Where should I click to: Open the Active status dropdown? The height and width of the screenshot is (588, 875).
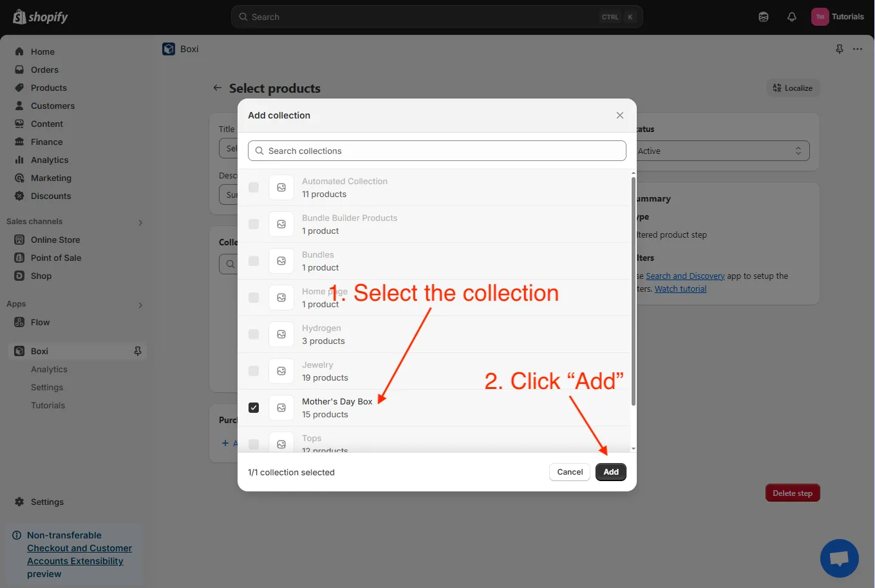722,151
